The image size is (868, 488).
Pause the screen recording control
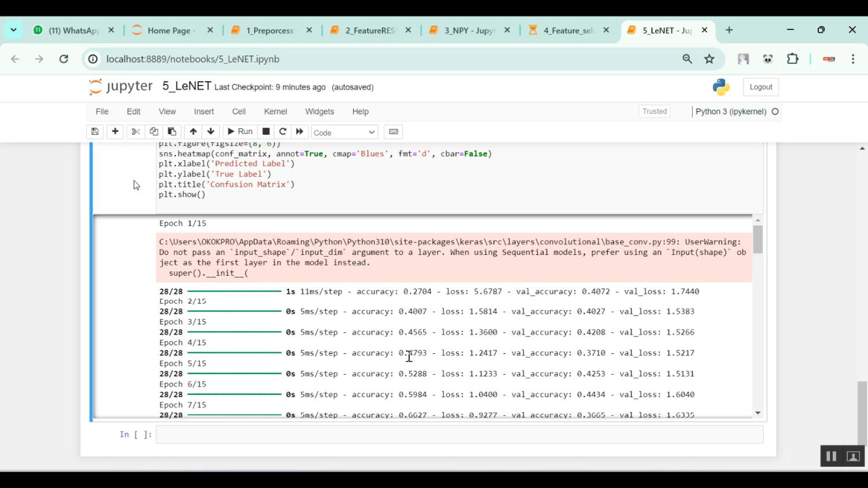pyautogui.click(x=831, y=456)
